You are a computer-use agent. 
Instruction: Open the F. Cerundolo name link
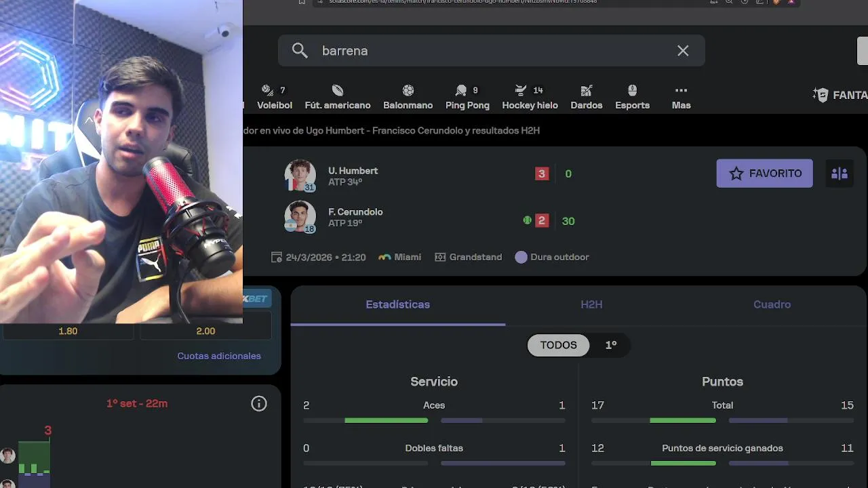[x=355, y=212]
